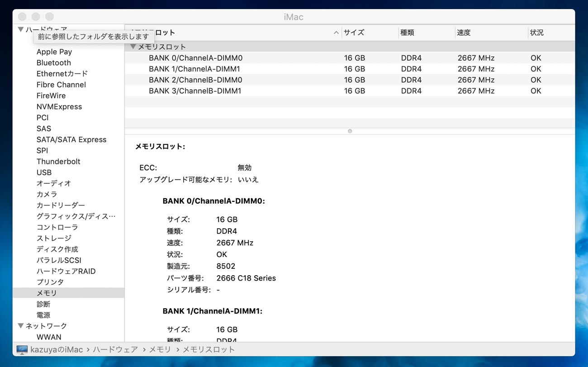Click kazuyaのiMac in path bar
The width and height of the screenshot is (588, 367).
point(57,349)
